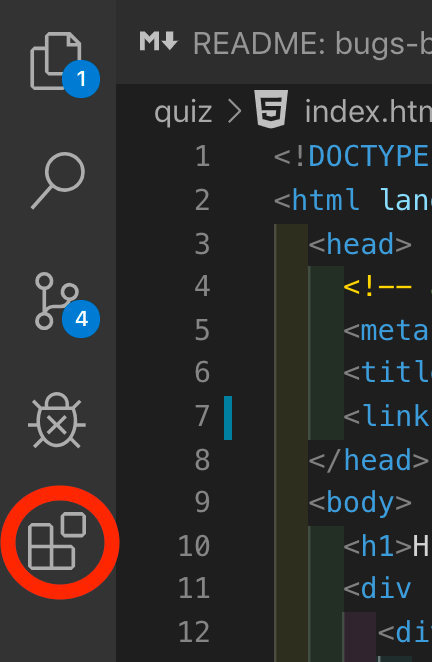Click line number 3 in gutter
Screen dimensions: 432x662
[x=202, y=244]
